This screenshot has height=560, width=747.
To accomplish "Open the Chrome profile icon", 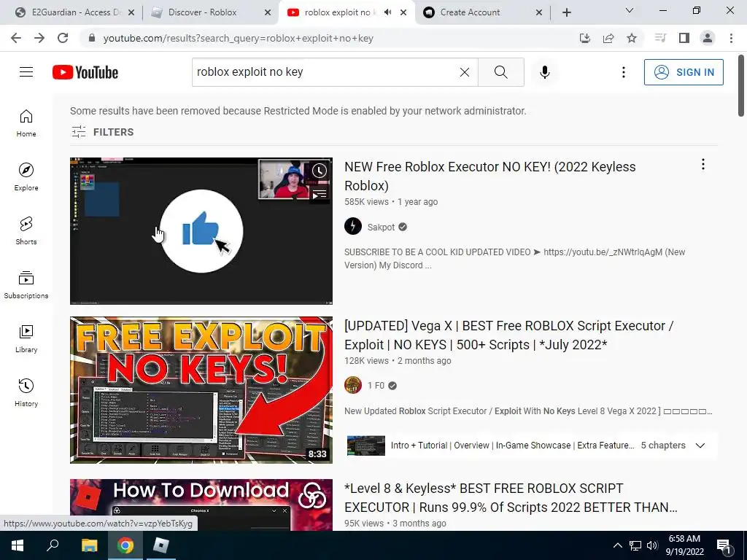I will [x=708, y=38].
